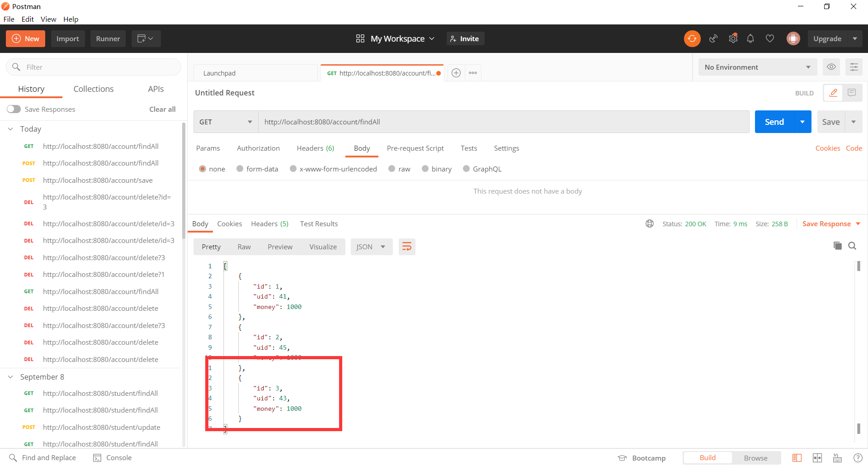Click the New button
Image resolution: width=868 pixels, height=466 pixels.
25,38
